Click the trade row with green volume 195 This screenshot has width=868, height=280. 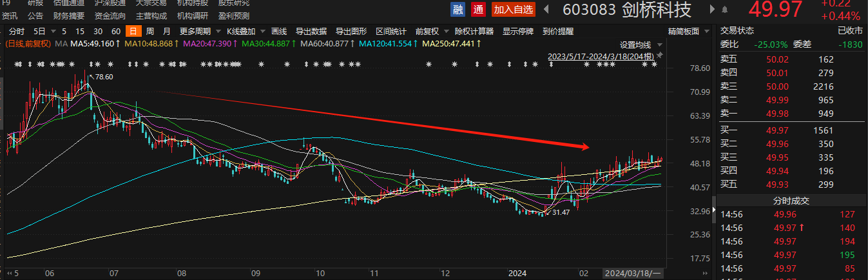(x=793, y=255)
